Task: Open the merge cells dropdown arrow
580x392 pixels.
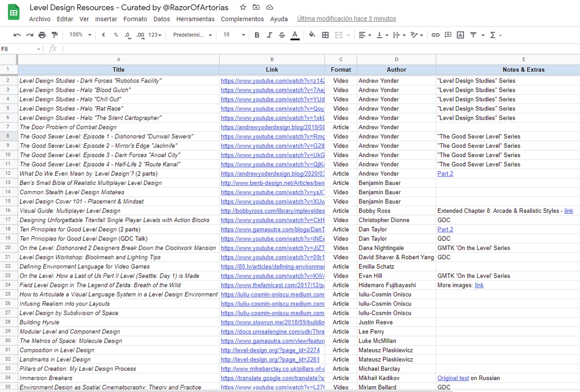Action: 348,35
